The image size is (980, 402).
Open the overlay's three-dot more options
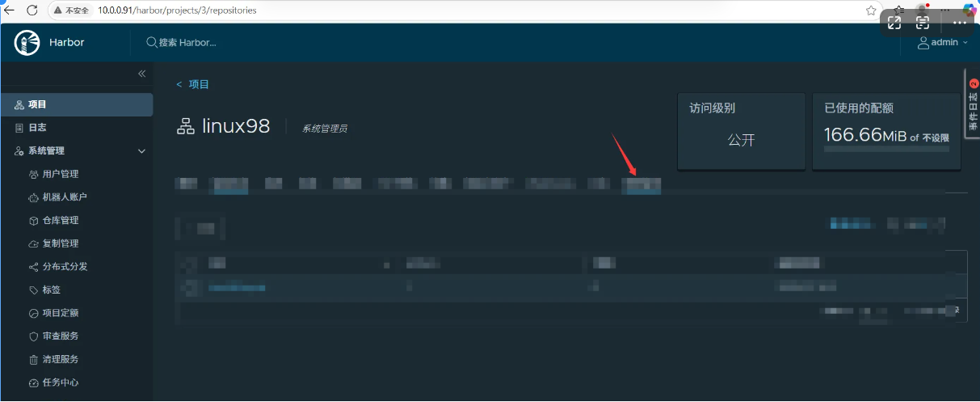(x=959, y=23)
